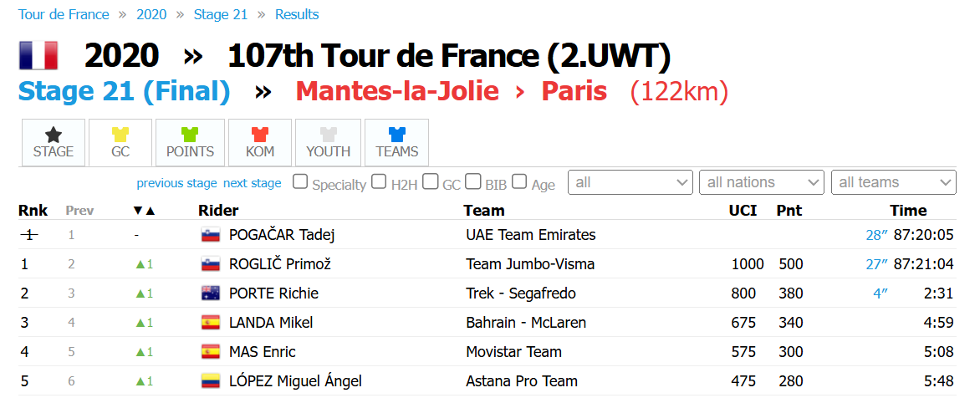Open the white jersey YOUTH tab
The height and width of the screenshot is (398, 980).
click(328, 142)
